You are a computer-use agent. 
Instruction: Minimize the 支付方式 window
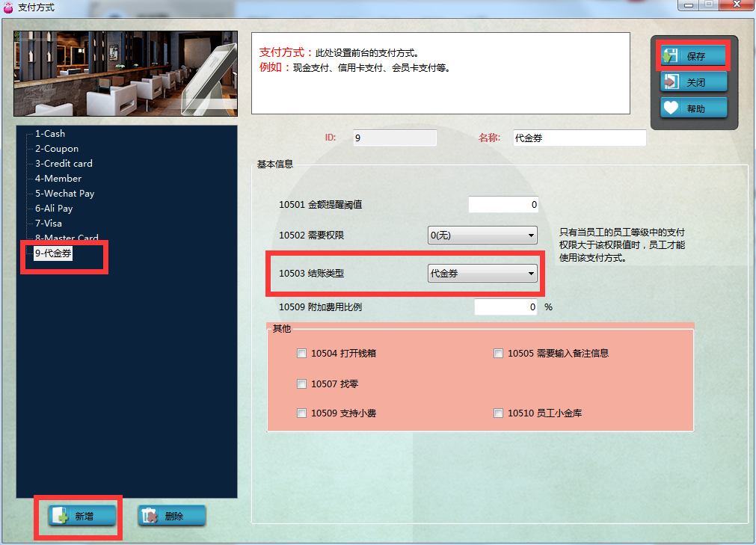click(x=688, y=4)
